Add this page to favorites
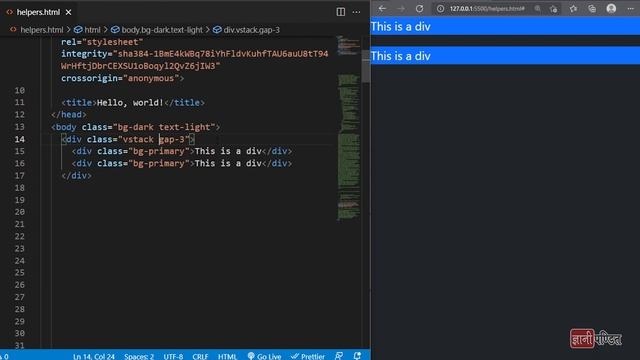 [x=553, y=9]
